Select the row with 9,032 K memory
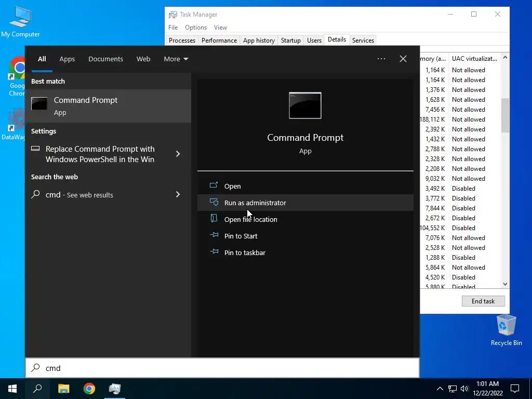This screenshot has height=399, width=532. pyautogui.click(x=460, y=179)
